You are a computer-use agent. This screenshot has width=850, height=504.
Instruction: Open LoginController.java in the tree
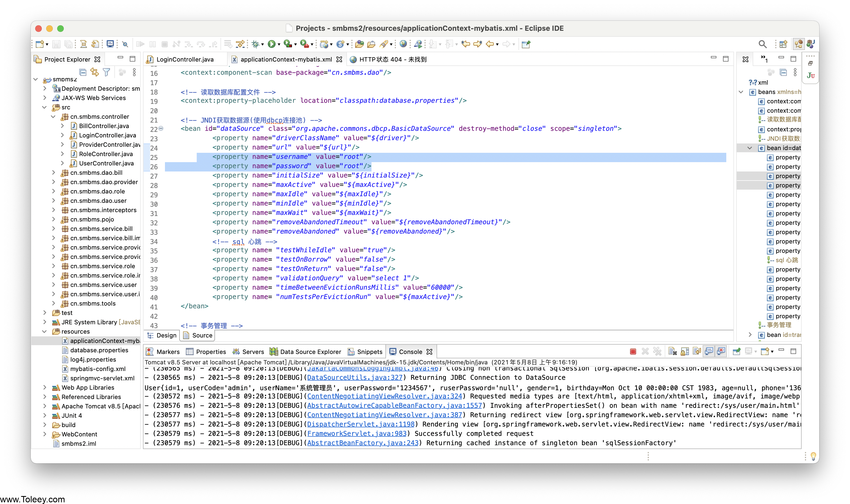[x=107, y=135]
